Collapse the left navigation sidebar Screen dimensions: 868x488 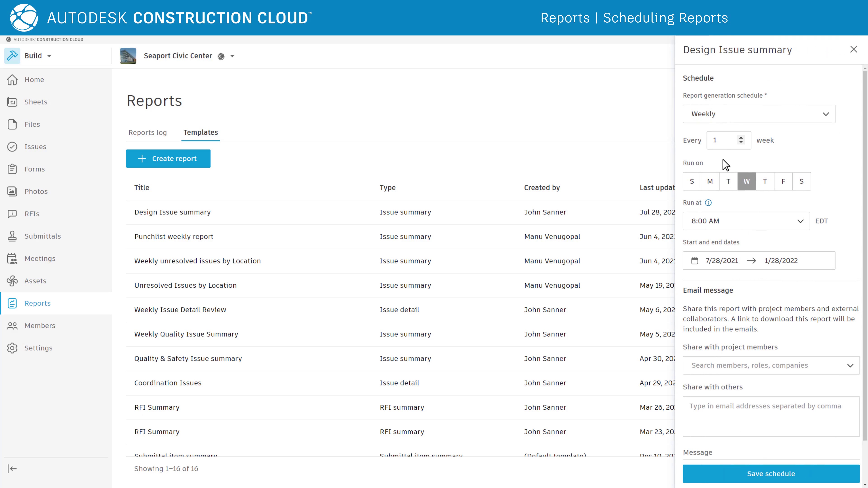pos(12,469)
